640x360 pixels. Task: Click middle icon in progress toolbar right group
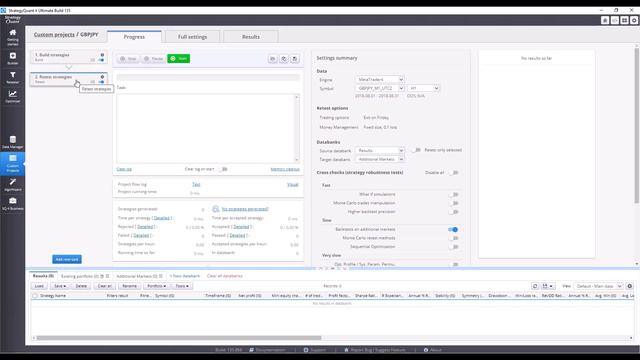pyautogui.click(x=284, y=59)
